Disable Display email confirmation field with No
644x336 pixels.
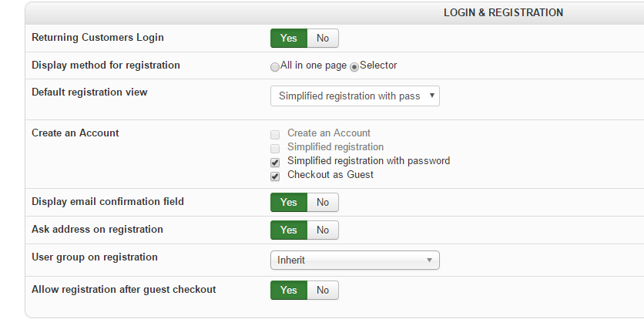323,203
